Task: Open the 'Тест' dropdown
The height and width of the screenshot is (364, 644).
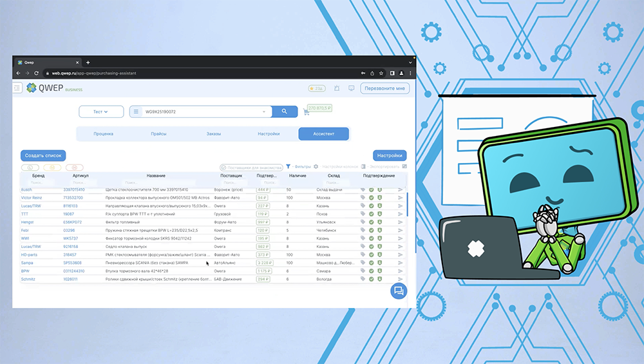Action: [101, 111]
